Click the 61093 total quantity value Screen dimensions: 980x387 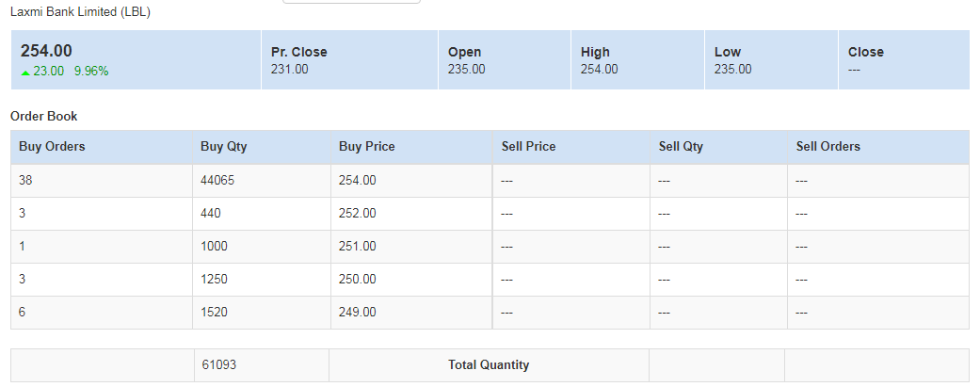coord(219,365)
